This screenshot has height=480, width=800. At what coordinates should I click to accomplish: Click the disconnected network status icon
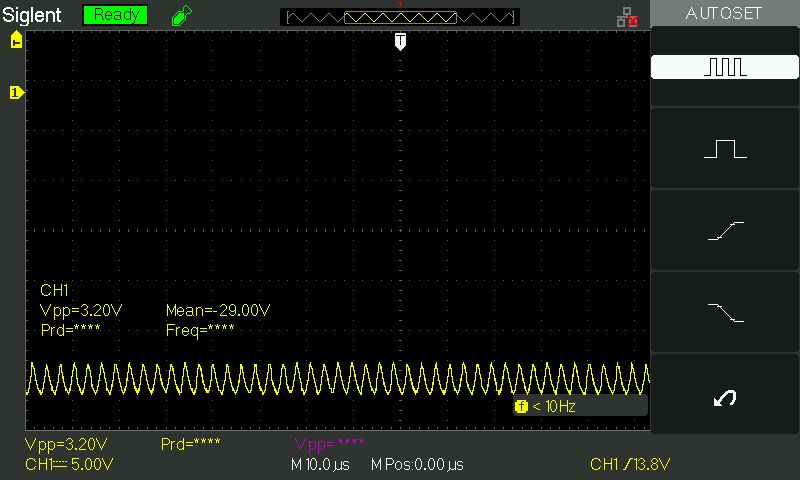pos(628,17)
